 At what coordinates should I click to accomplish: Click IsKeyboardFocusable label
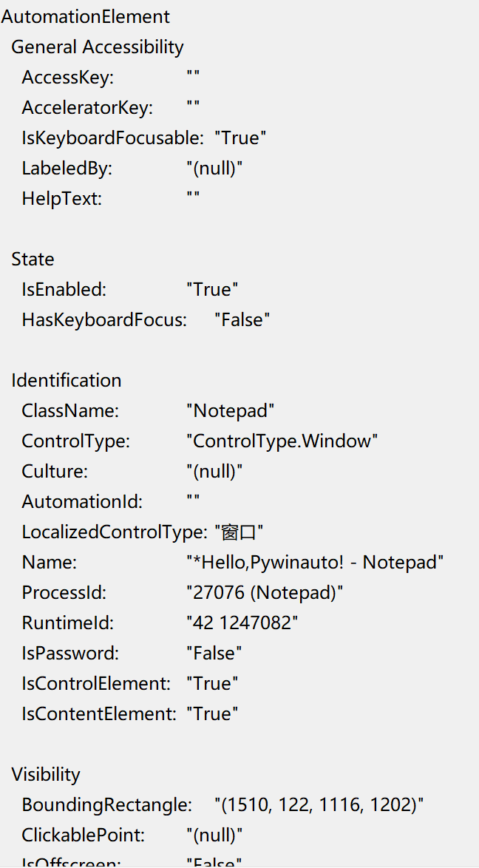[x=113, y=138]
